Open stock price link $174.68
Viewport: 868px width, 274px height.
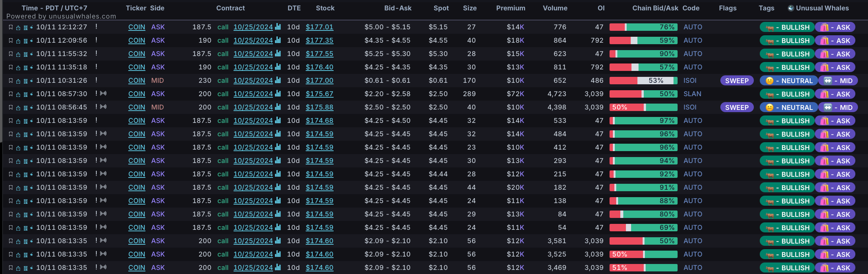319,121
